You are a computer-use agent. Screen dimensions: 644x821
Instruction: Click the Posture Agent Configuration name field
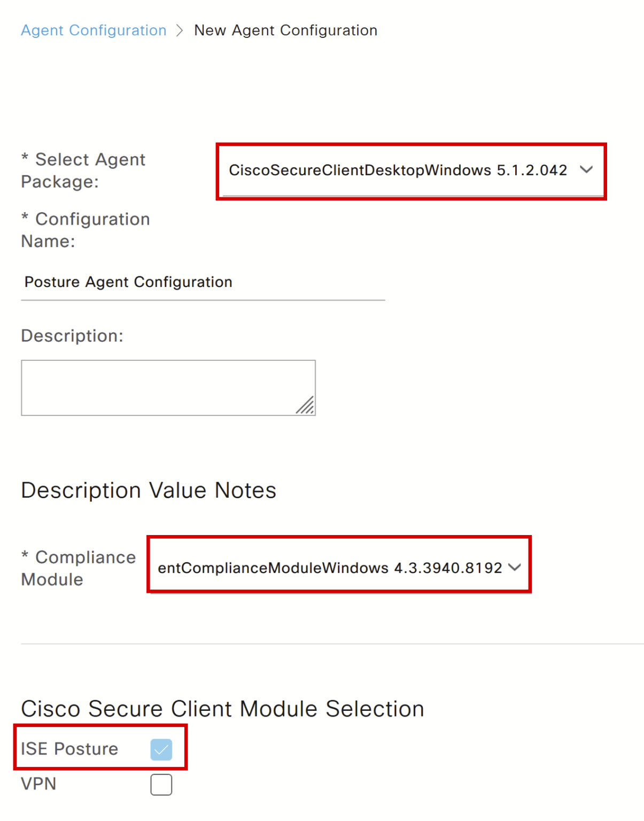click(x=202, y=282)
